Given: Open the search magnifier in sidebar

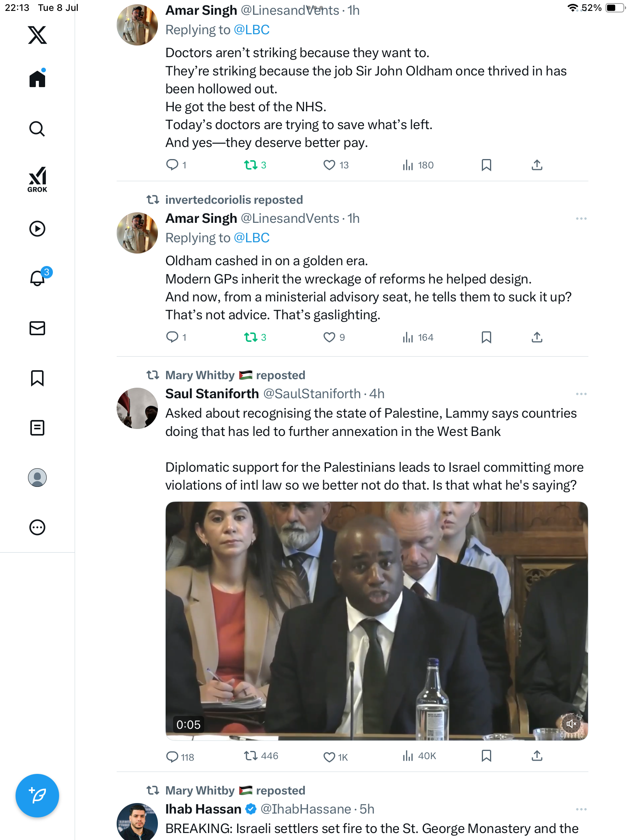Looking at the screenshot, I should click(x=37, y=129).
